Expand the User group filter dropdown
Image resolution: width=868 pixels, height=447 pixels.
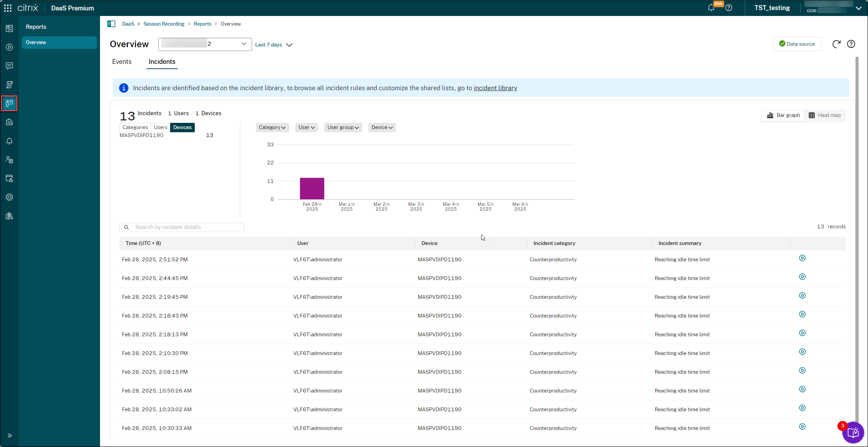coord(343,127)
